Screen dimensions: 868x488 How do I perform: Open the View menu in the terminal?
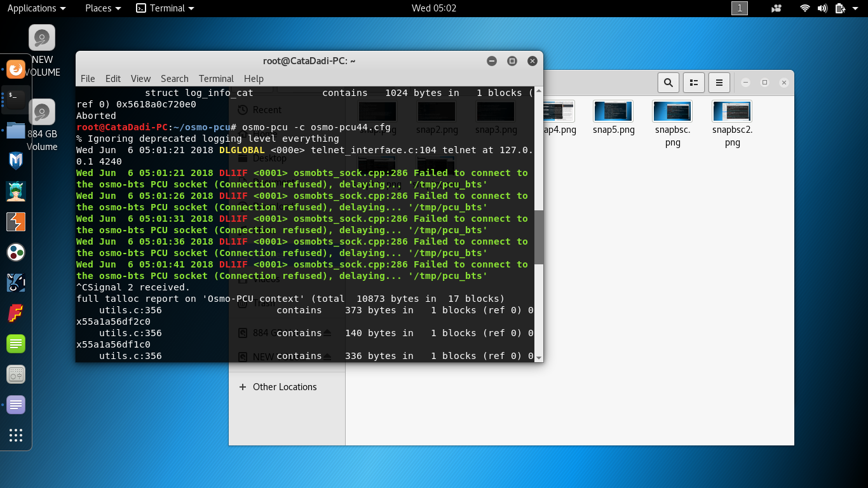(140, 79)
